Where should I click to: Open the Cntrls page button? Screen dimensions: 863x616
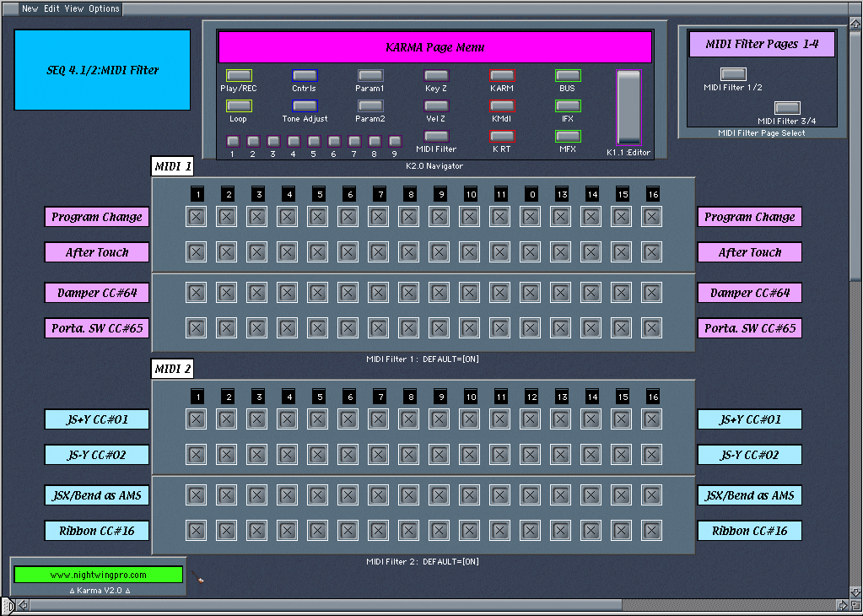pyautogui.click(x=305, y=76)
